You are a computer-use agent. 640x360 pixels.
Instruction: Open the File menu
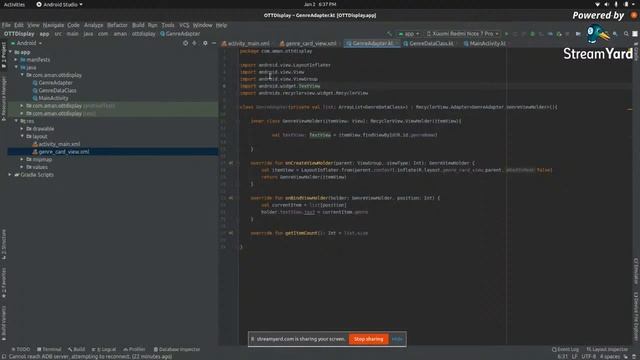[6, 25]
